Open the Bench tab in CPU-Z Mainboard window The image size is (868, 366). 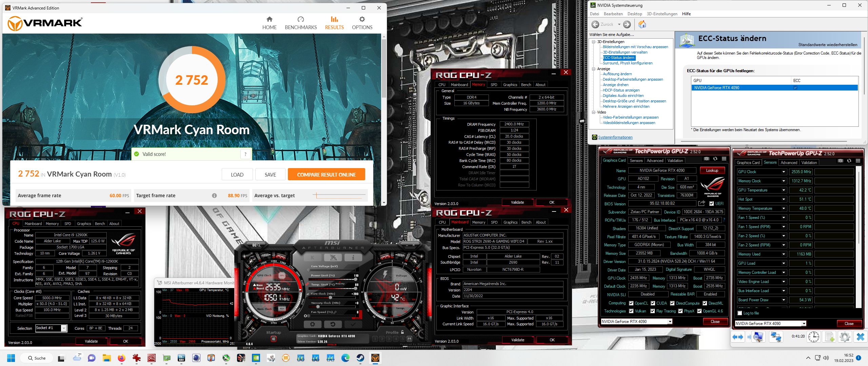pos(526,222)
